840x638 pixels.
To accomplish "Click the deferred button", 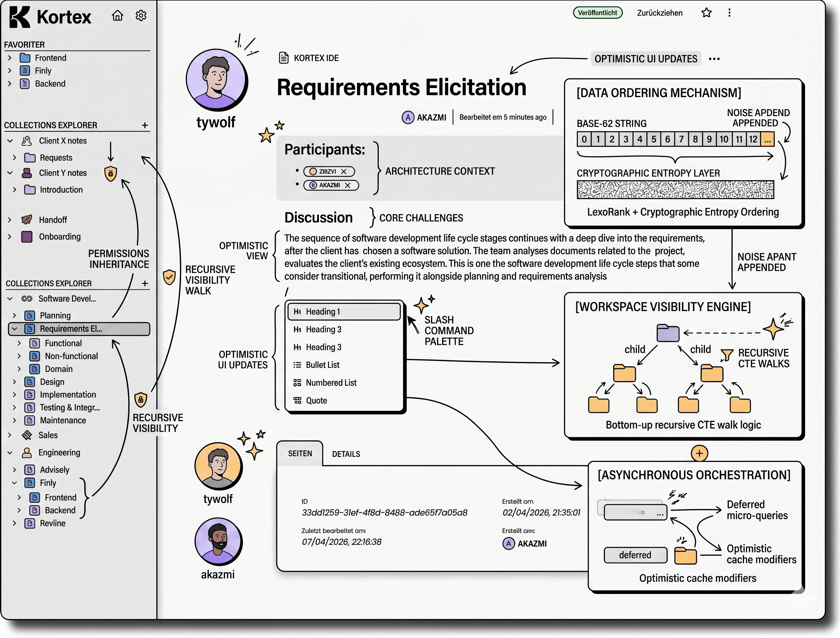I will tap(635, 555).
